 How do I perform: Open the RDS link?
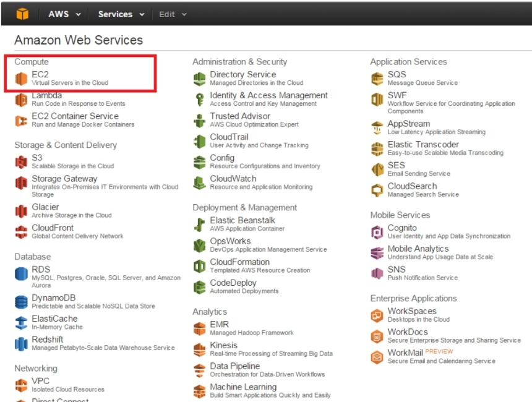(41, 270)
